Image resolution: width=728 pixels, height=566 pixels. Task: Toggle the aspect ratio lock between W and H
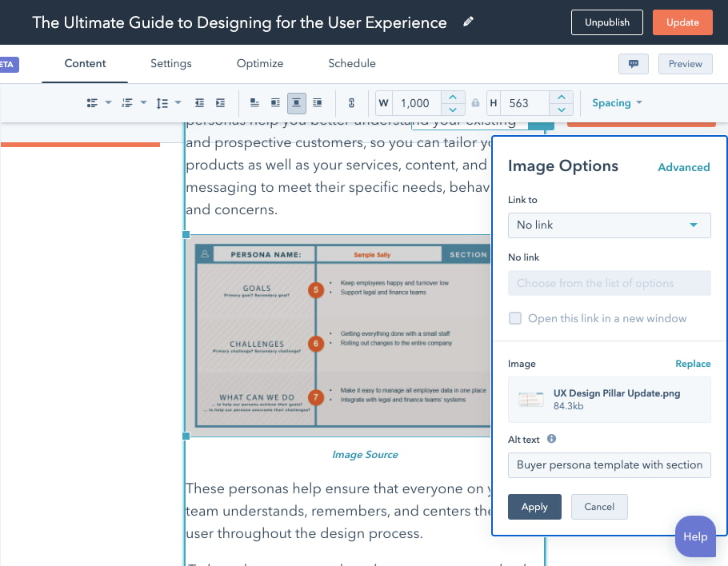[475, 102]
